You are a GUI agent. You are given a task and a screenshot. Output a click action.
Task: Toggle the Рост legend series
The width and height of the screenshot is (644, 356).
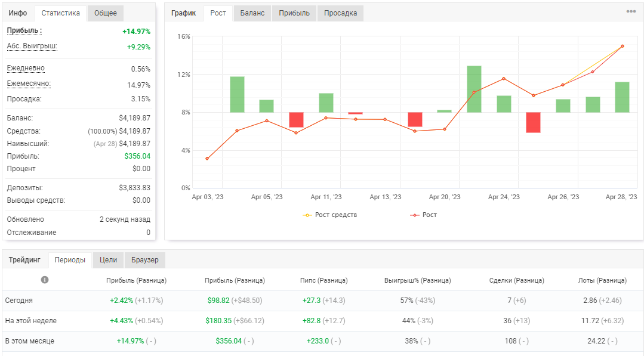coord(423,215)
